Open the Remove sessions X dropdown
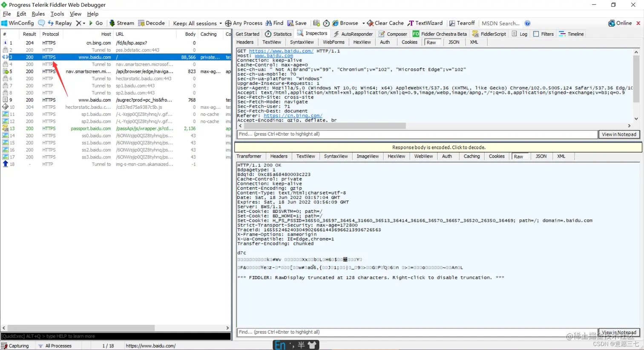Screen dimensions: 644x350 [x=80, y=23]
